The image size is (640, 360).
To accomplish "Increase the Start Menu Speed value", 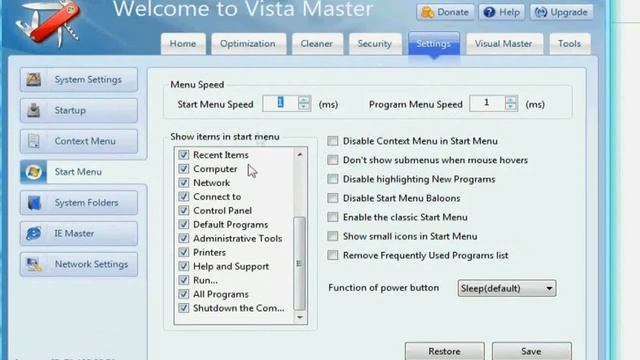I will 304,100.
